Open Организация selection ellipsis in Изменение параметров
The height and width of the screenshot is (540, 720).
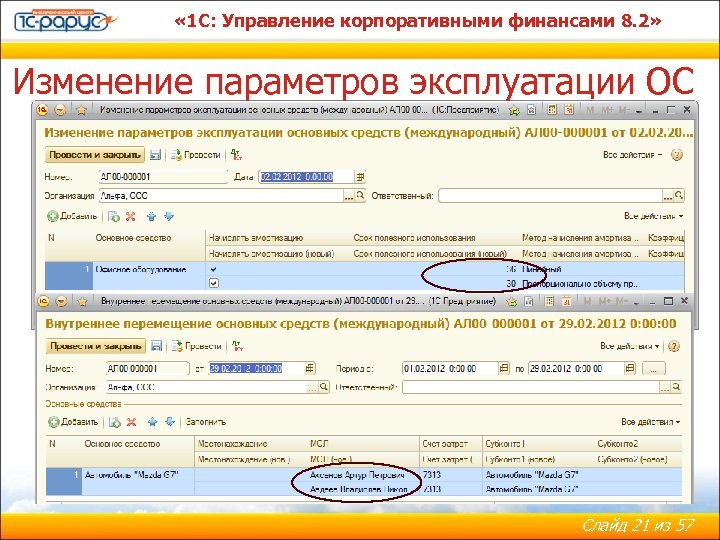coord(349,196)
